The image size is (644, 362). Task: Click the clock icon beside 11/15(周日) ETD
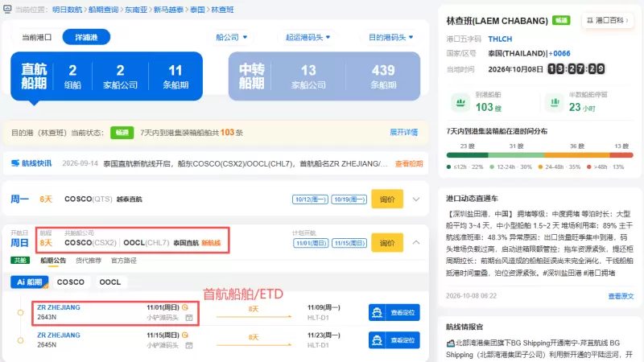[185, 335]
